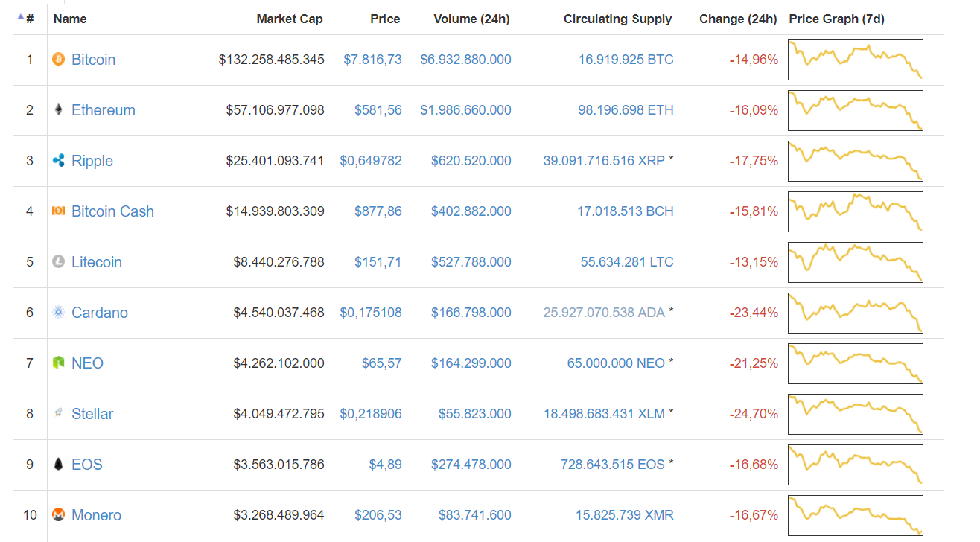Open Cardano 7-day price graph

click(x=856, y=313)
